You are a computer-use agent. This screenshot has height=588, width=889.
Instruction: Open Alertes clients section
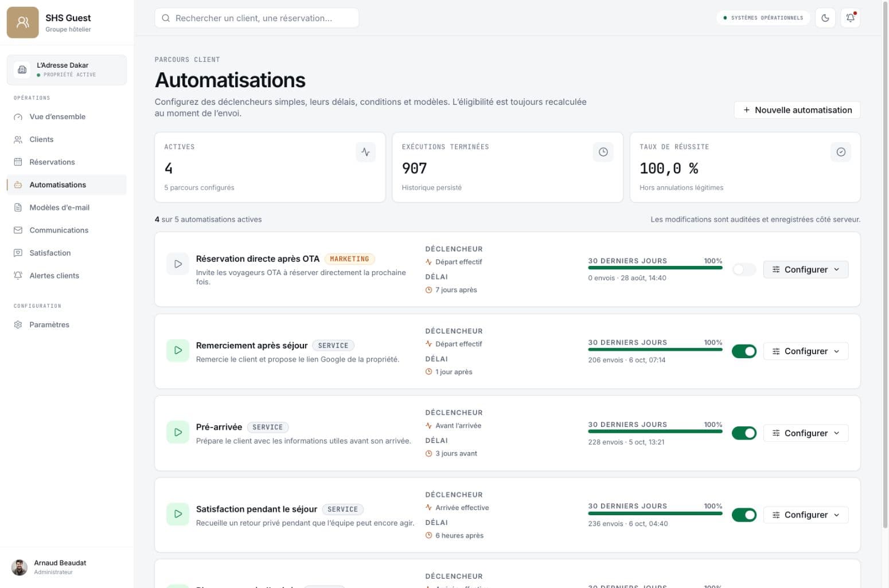pos(67,276)
